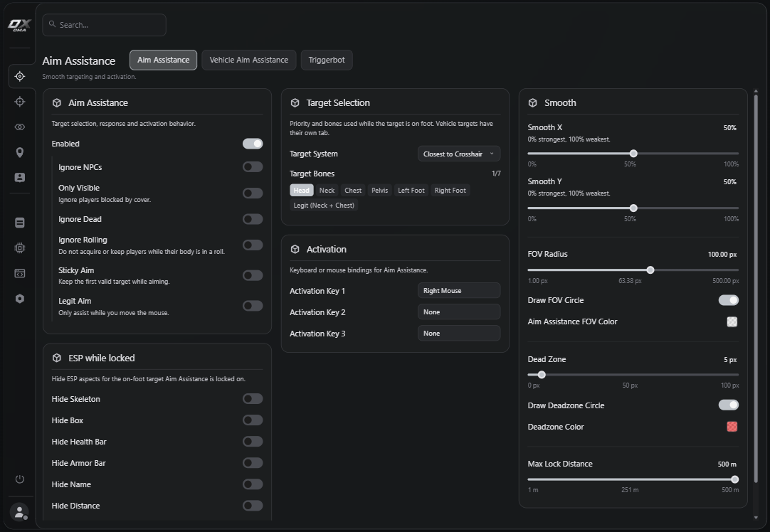Select the Left Foot bone chip
The height and width of the screenshot is (532, 770).
tap(411, 191)
